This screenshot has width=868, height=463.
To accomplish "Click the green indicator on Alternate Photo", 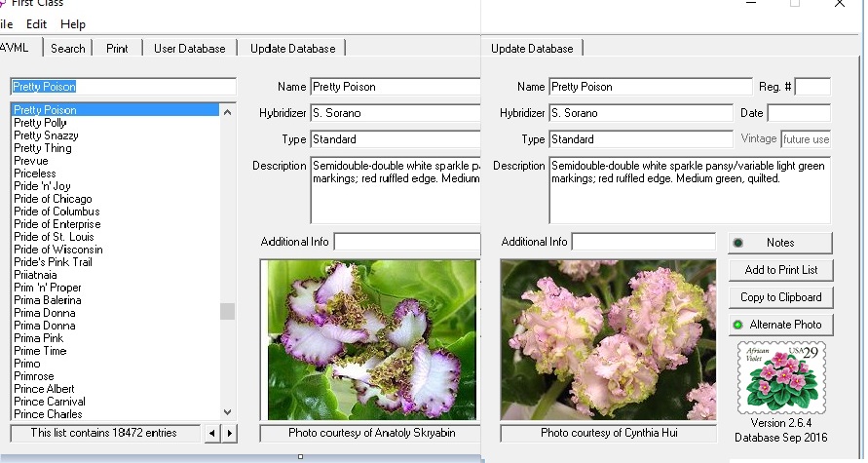I will tap(738, 325).
